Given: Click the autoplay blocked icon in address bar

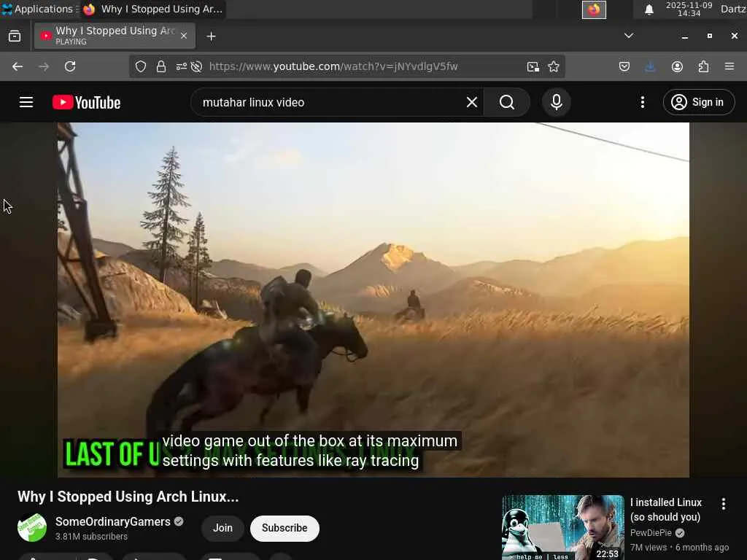Looking at the screenshot, I should 197,66.
